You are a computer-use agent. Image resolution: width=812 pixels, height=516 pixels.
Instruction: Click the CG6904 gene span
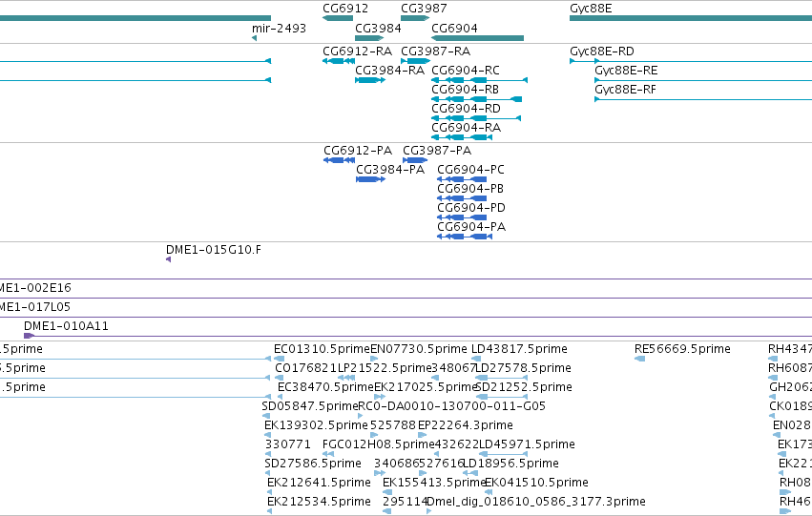(477, 38)
